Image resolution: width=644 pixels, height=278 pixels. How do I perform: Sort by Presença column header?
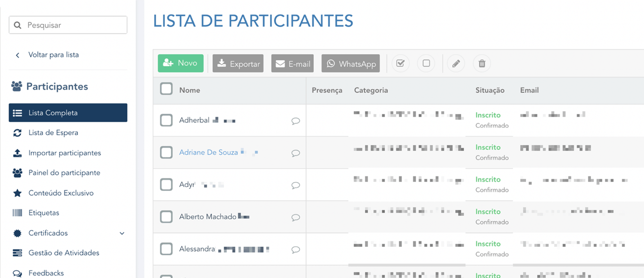coord(327,90)
